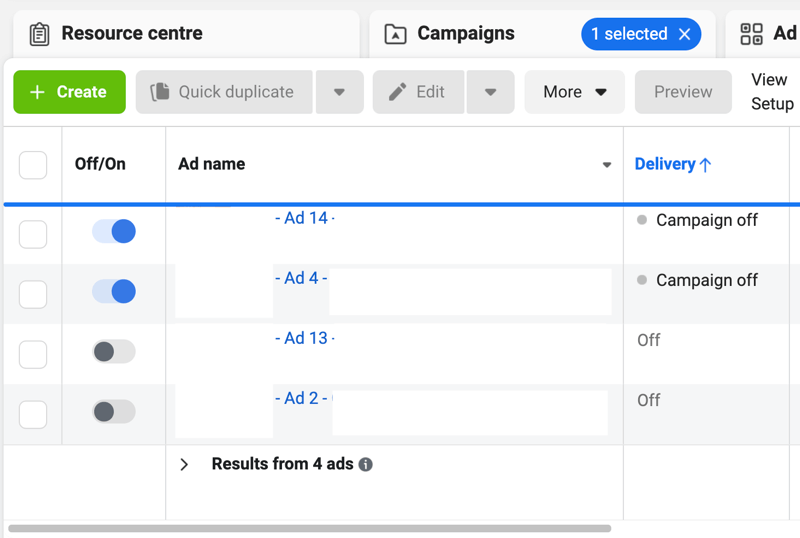Click the Quick duplicate button

click(x=224, y=92)
